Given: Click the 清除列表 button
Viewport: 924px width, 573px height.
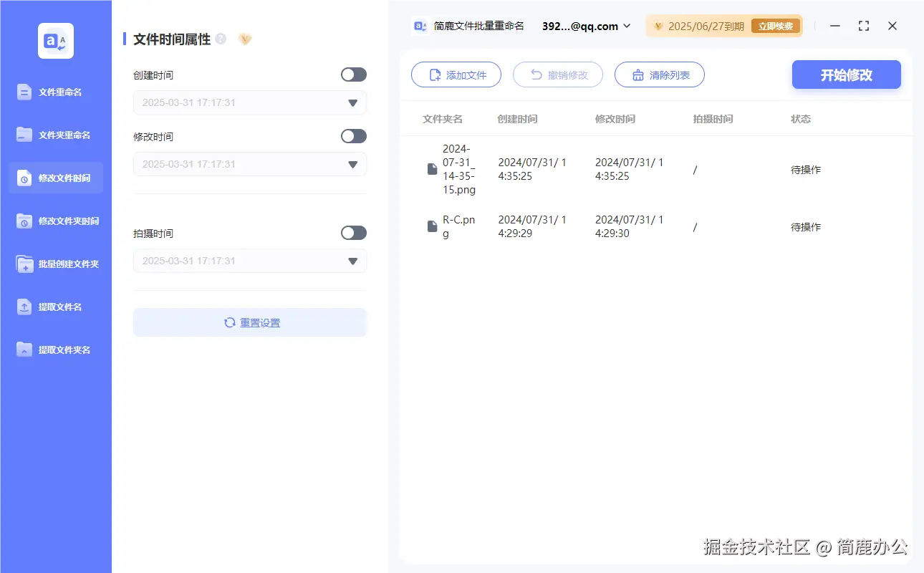Looking at the screenshot, I should 660,74.
